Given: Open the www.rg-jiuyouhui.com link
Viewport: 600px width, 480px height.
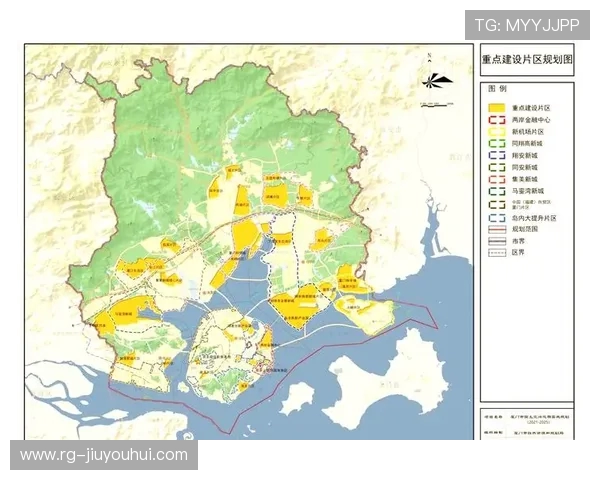Looking at the screenshot, I should (x=104, y=455).
